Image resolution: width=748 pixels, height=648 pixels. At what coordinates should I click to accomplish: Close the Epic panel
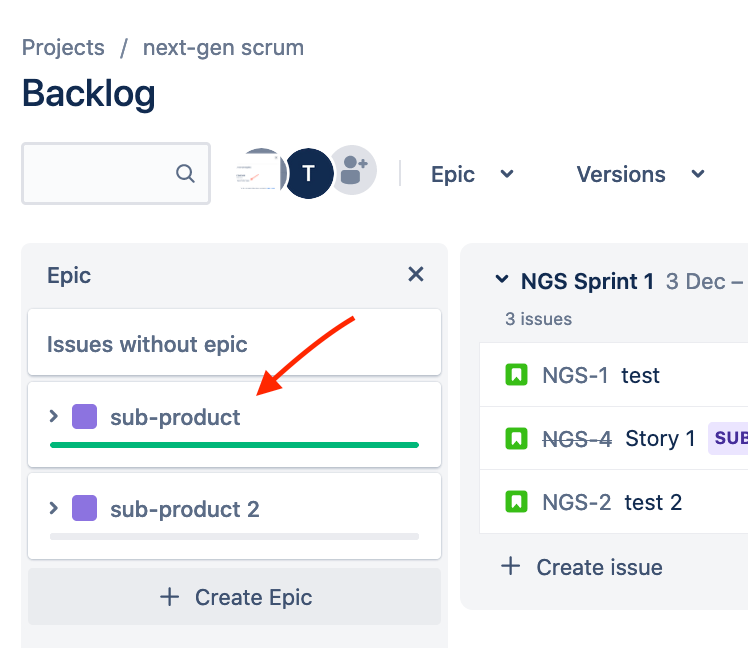click(x=416, y=275)
